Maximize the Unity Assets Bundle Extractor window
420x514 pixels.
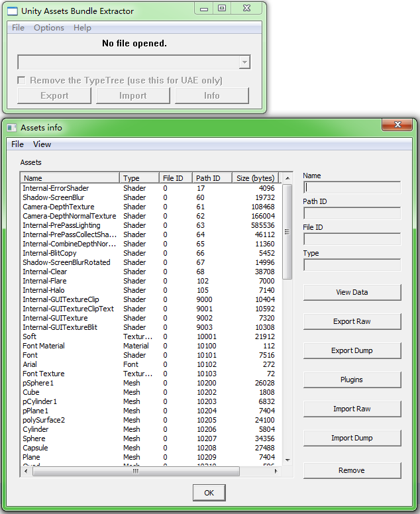pos(222,8)
